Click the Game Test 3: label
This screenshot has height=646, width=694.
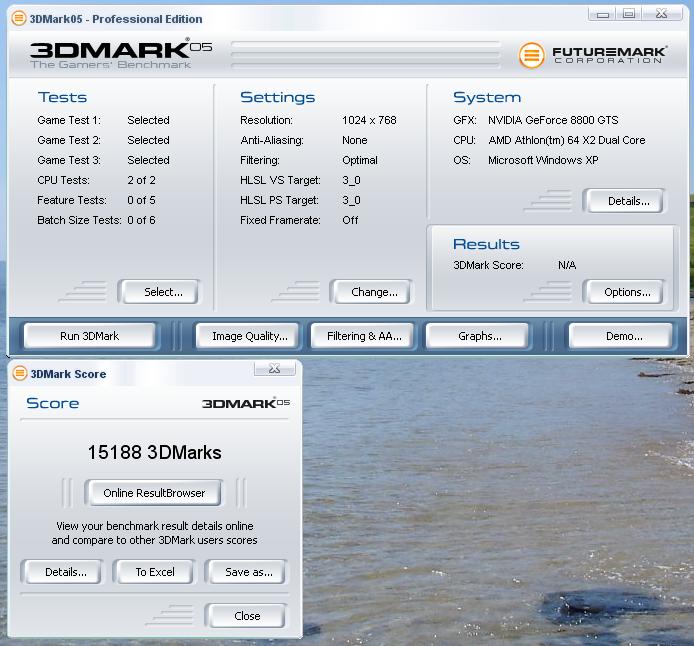point(69,160)
